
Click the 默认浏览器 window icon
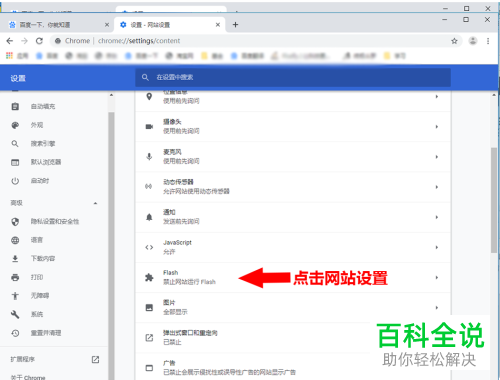coord(15,162)
